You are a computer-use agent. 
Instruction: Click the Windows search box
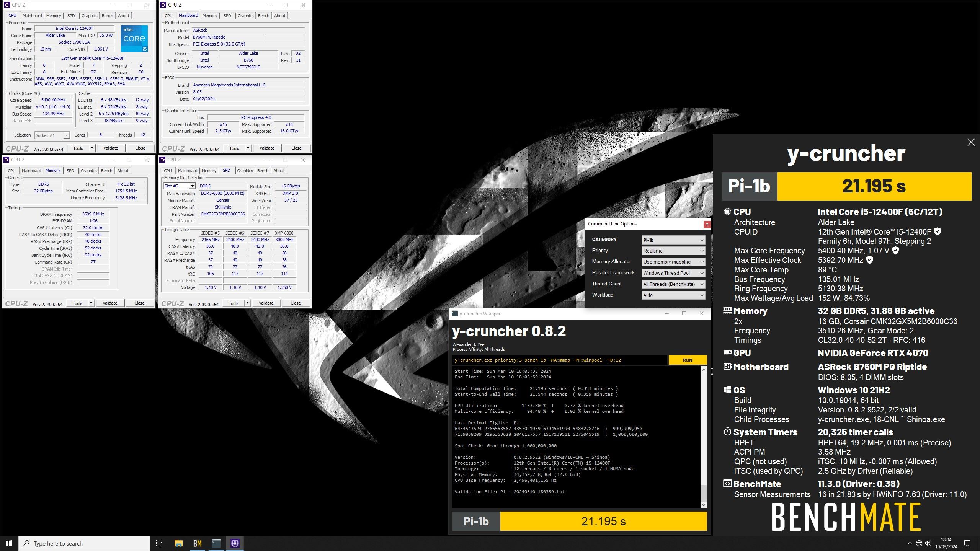pyautogui.click(x=84, y=543)
